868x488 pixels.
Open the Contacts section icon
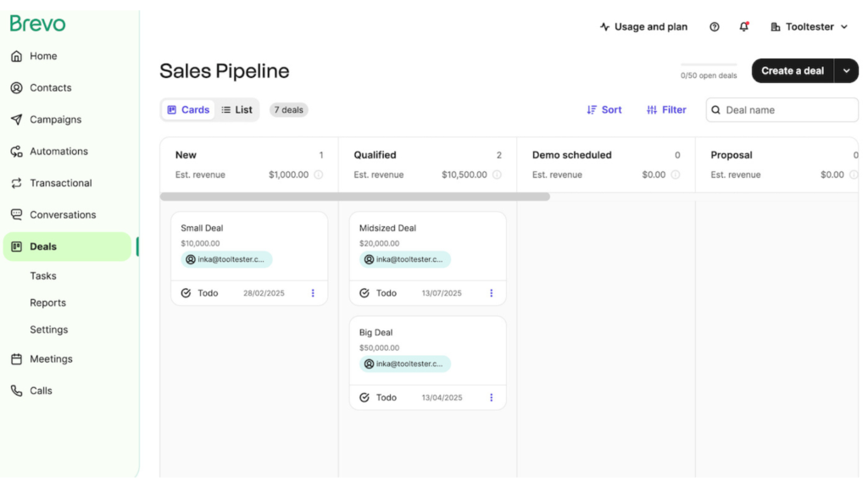(x=17, y=87)
